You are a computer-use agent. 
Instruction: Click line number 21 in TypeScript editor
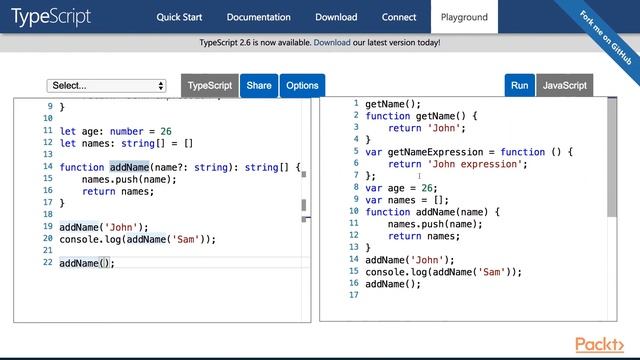pos(48,250)
